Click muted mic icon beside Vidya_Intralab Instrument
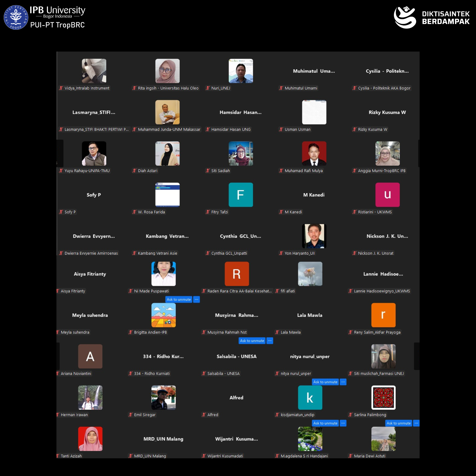 coord(61,88)
